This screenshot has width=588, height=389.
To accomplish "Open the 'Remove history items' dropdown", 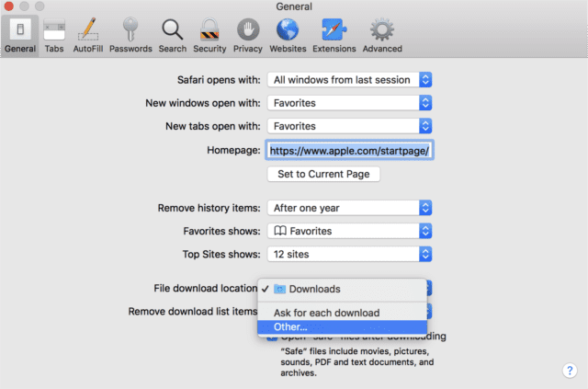I will (x=349, y=208).
